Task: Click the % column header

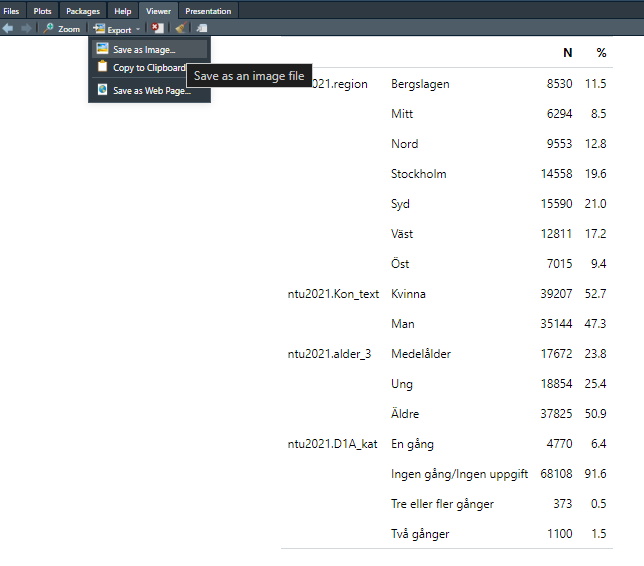Action: pos(601,52)
